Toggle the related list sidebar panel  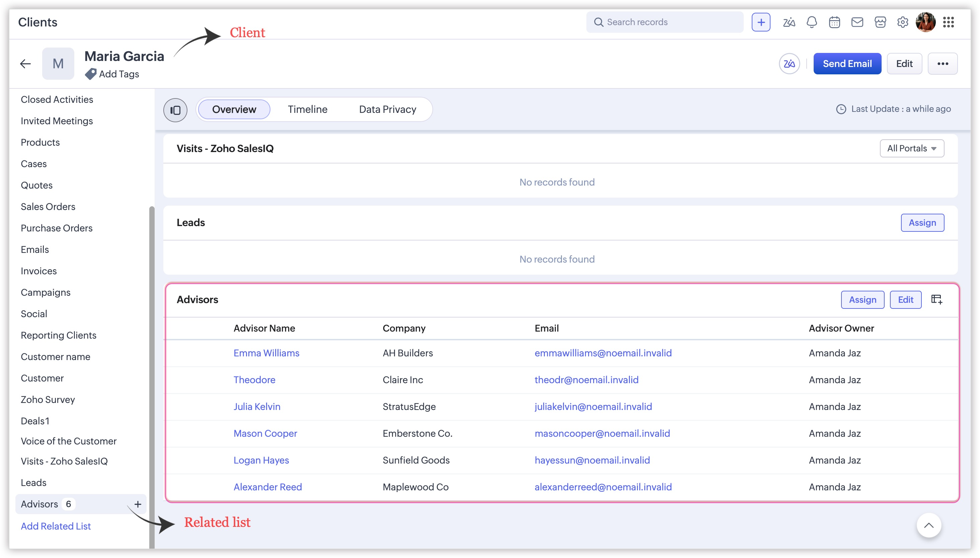click(175, 110)
